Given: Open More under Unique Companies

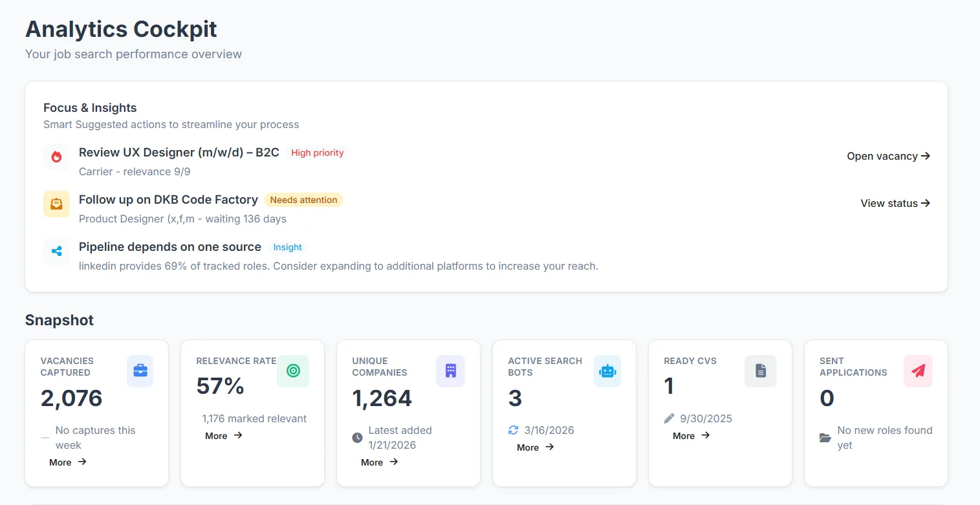Looking at the screenshot, I should click(x=380, y=462).
